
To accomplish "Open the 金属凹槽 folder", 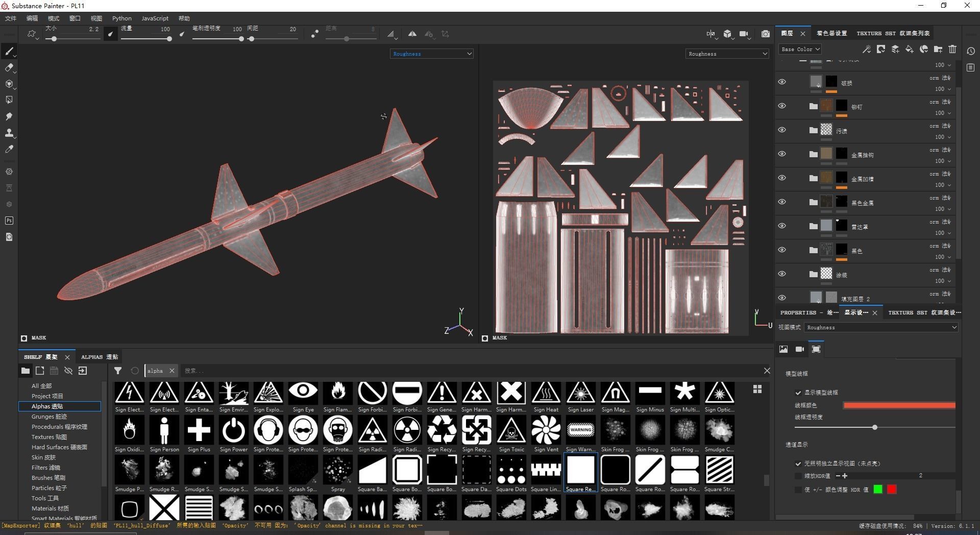I will [813, 178].
